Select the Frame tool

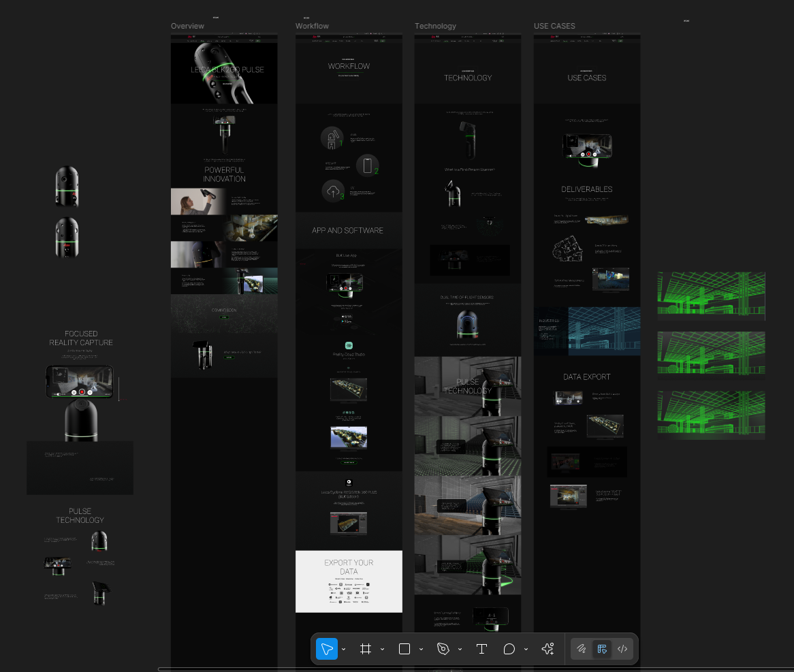366,649
